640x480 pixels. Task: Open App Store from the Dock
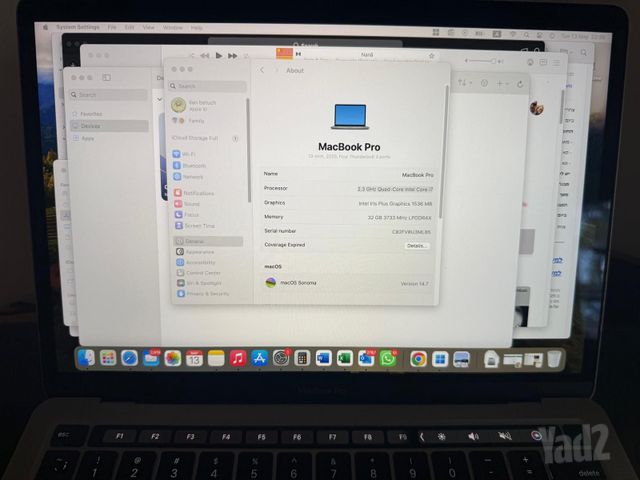pyautogui.click(x=259, y=358)
